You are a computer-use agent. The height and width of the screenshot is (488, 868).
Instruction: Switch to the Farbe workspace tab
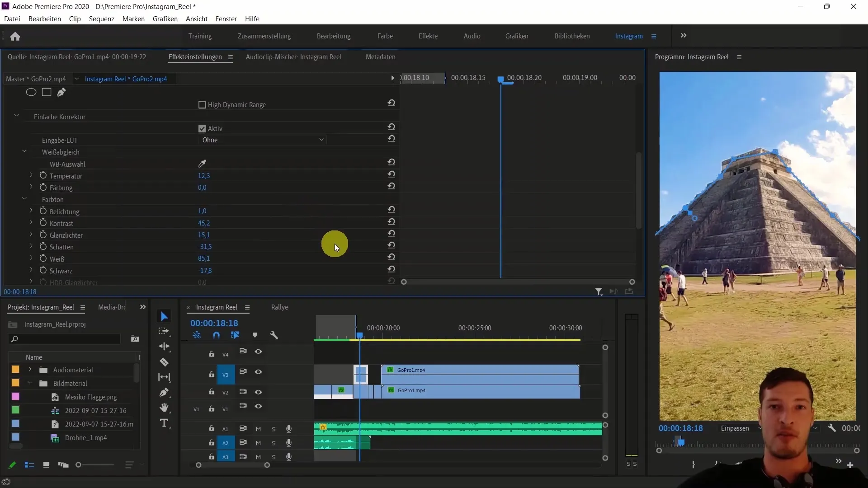pos(385,36)
